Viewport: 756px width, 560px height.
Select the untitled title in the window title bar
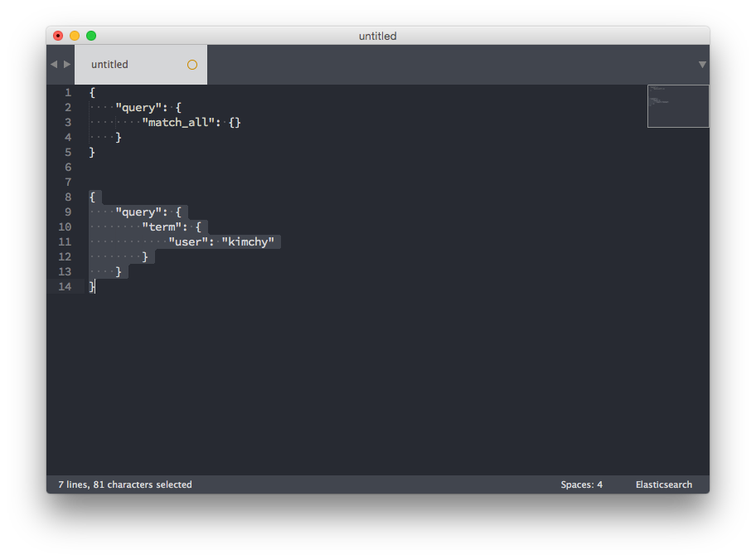tap(377, 36)
